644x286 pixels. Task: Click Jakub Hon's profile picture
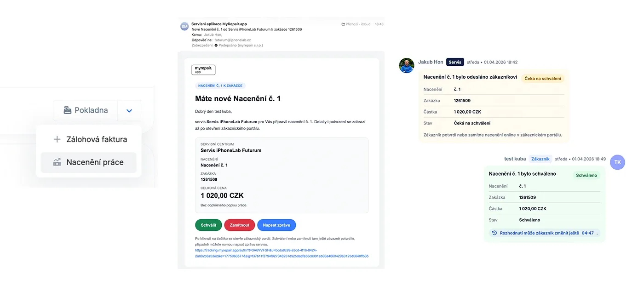(x=407, y=65)
